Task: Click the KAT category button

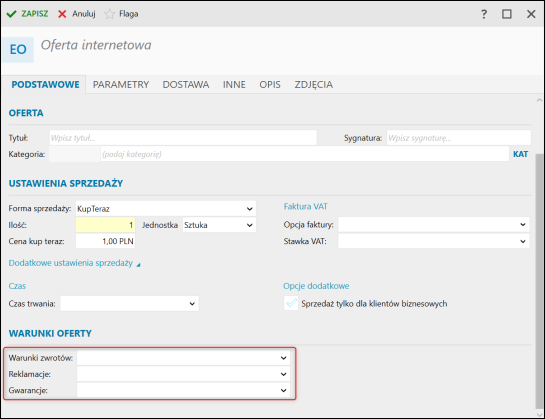Action: pos(520,154)
